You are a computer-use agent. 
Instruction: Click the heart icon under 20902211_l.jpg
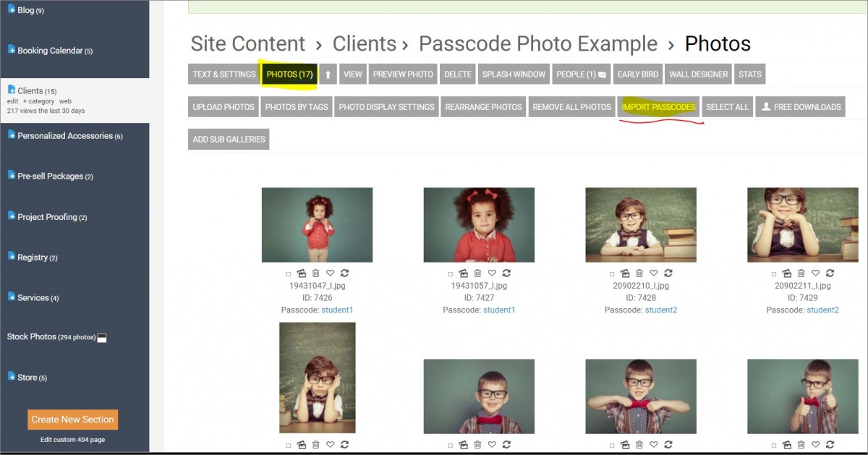point(816,273)
